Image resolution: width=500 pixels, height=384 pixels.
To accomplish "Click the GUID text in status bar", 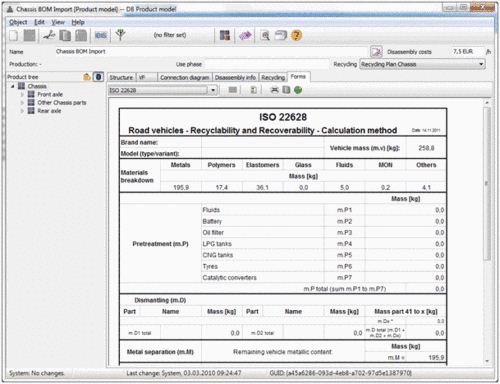I will click(x=340, y=373).
